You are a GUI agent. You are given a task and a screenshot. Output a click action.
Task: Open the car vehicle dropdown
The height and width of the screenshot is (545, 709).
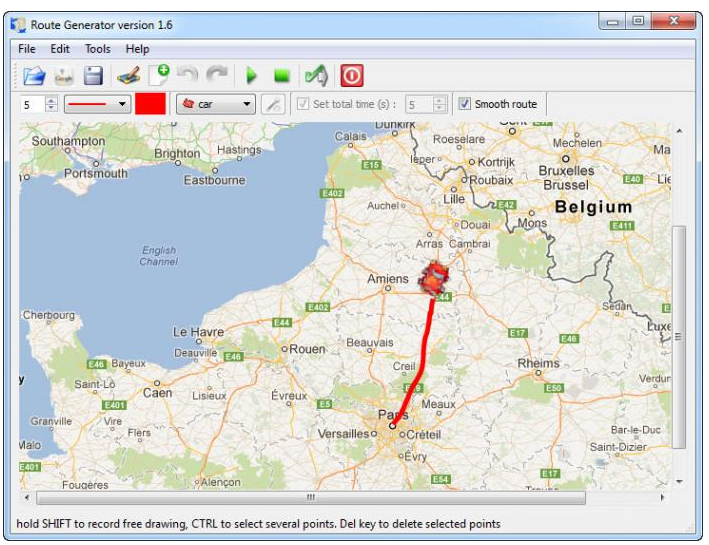tap(216, 104)
